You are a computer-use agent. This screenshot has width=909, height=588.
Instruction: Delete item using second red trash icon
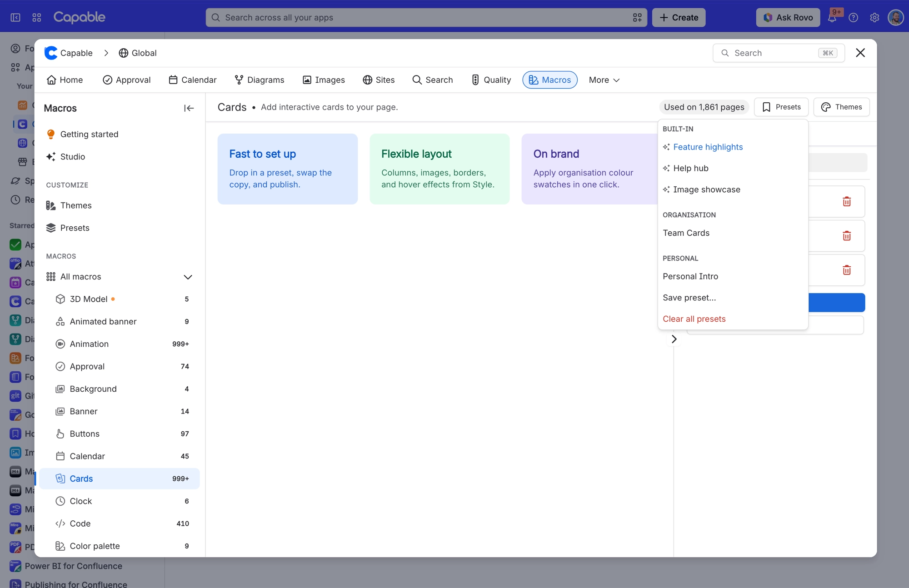pyautogui.click(x=847, y=236)
